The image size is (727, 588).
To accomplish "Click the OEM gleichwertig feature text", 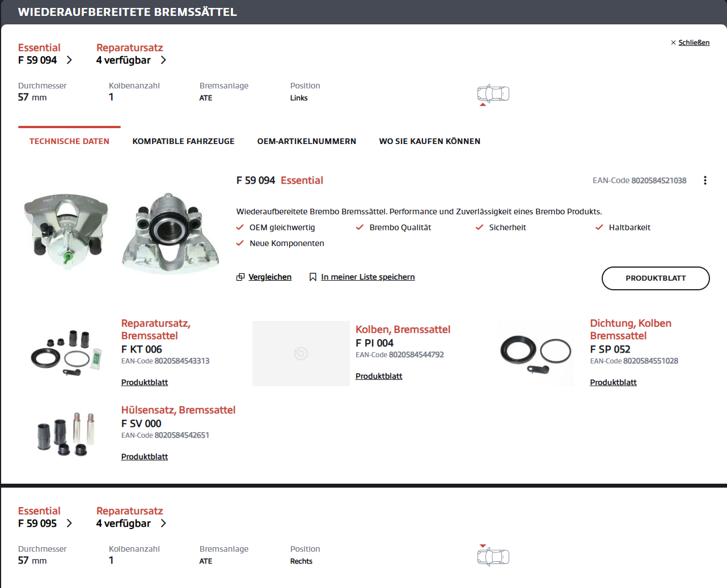I will (282, 227).
